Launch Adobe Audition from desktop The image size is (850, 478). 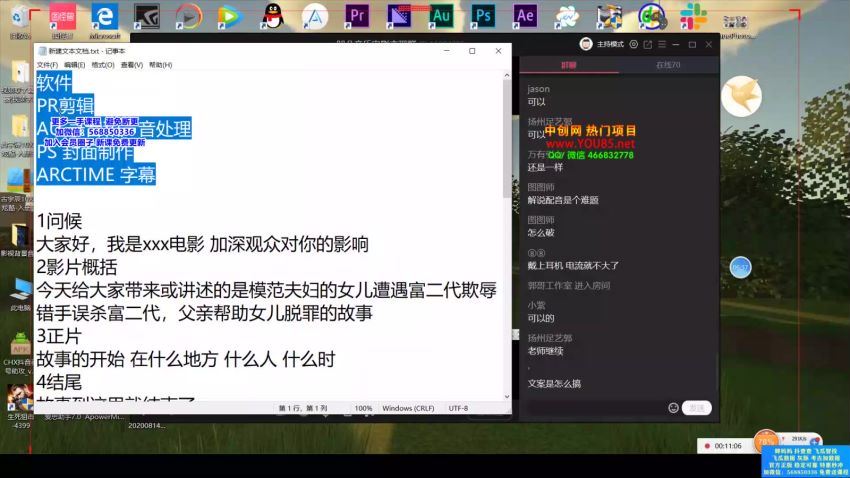click(441, 17)
